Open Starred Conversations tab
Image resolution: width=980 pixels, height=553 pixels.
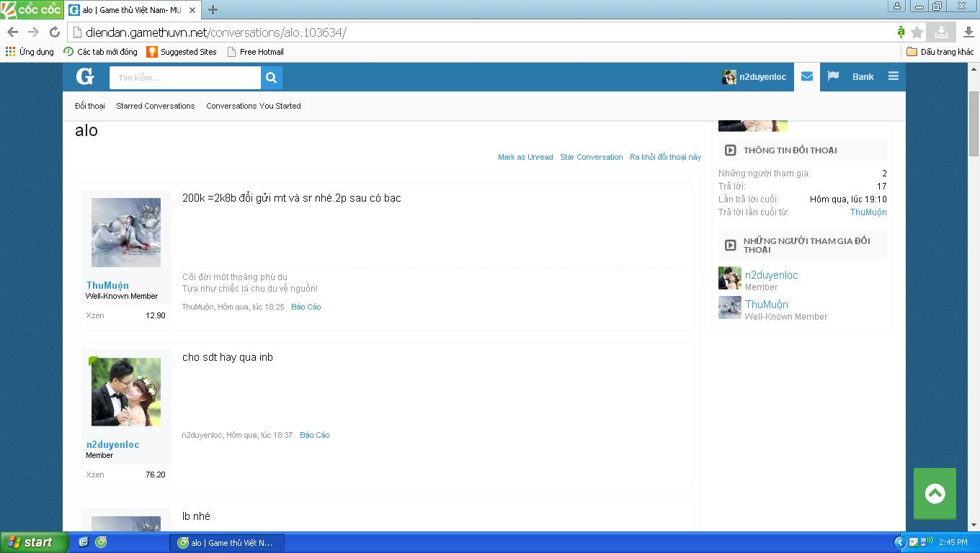click(156, 106)
